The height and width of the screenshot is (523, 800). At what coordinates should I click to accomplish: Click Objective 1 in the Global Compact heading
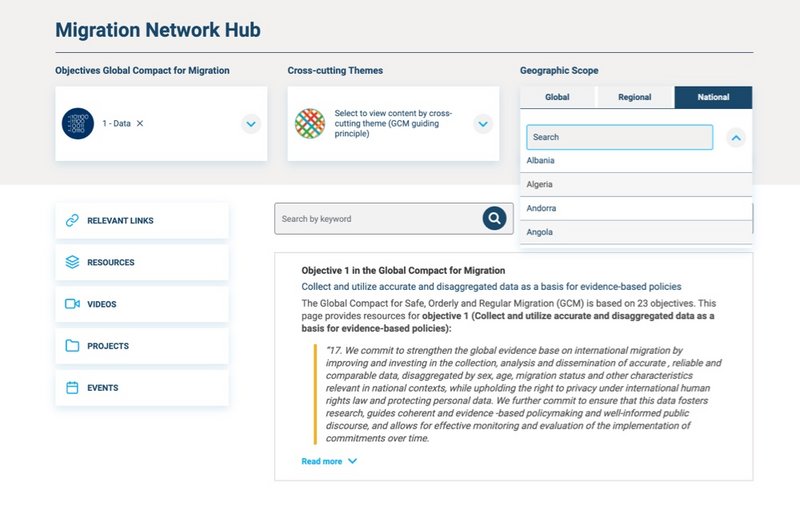click(x=403, y=270)
